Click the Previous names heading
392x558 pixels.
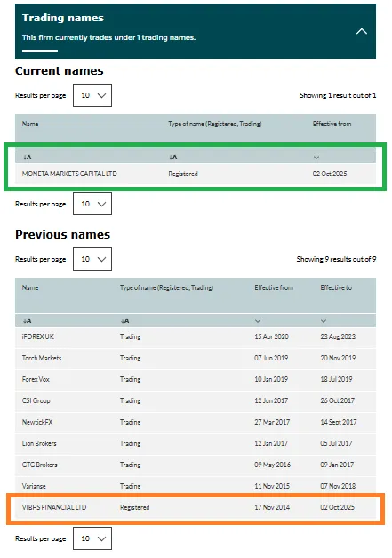click(x=62, y=235)
